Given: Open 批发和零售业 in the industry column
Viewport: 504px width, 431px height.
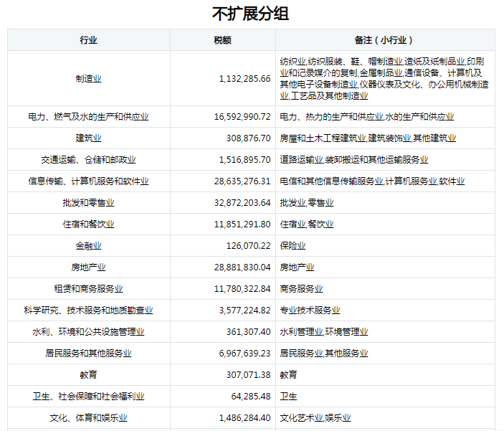Looking at the screenshot, I should point(88,203).
